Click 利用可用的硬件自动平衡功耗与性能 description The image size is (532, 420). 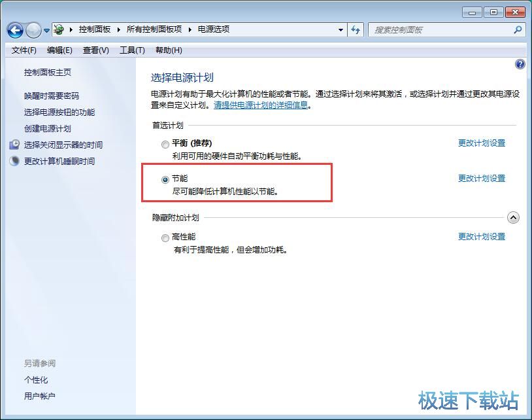point(237,156)
